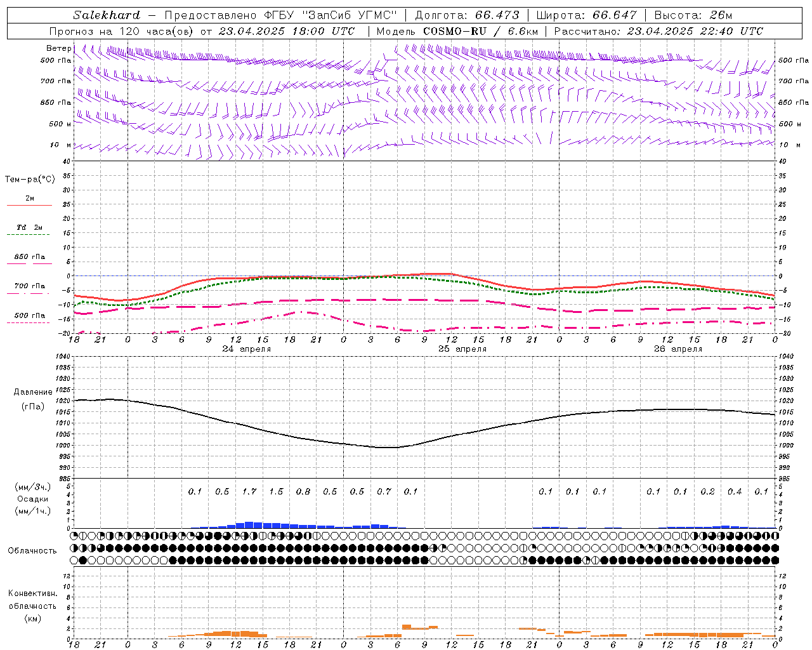This screenshot has height=650, width=812.
Task: Click the 'Давление' pressure panel label
Action: click(x=33, y=392)
